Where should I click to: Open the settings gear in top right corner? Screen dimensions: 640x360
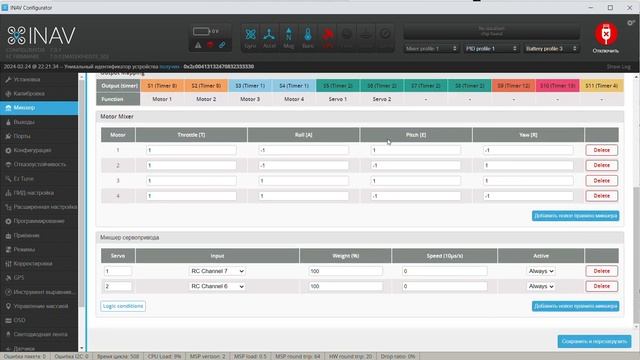click(x=631, y=23)
